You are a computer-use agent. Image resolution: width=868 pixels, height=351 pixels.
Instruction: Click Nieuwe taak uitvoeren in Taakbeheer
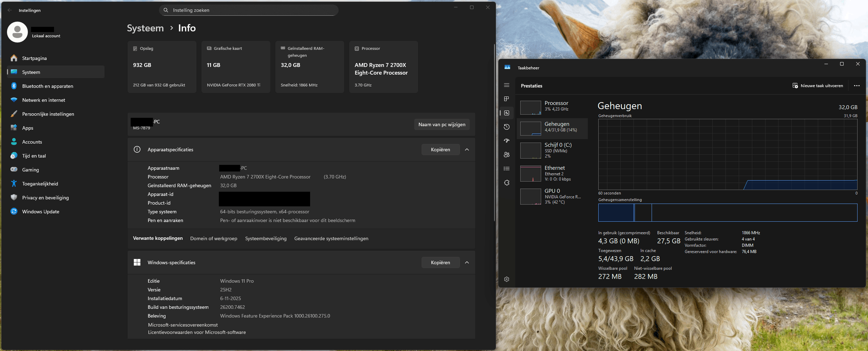coord(817,86)
